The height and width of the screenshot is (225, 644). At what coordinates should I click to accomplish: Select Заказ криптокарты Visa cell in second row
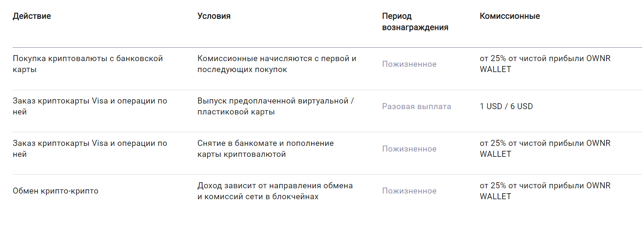click(90, 106)
